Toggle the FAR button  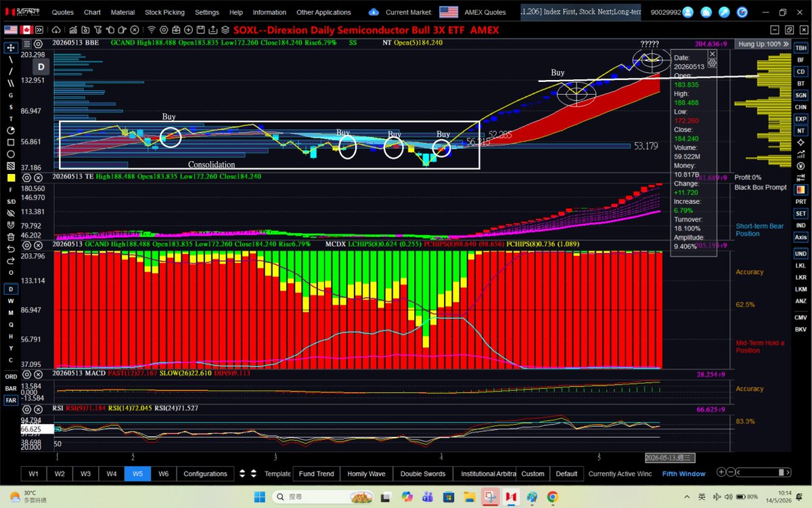click(11, 400)
